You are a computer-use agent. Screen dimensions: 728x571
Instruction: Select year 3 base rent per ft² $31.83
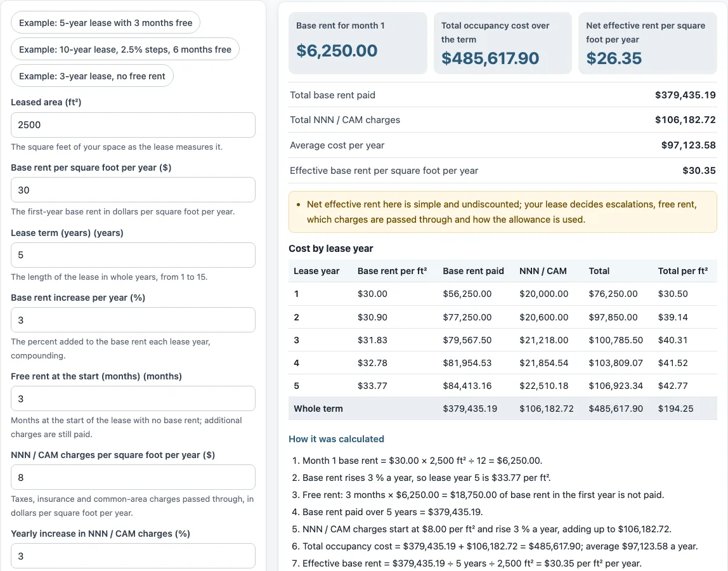pos(372,340)
